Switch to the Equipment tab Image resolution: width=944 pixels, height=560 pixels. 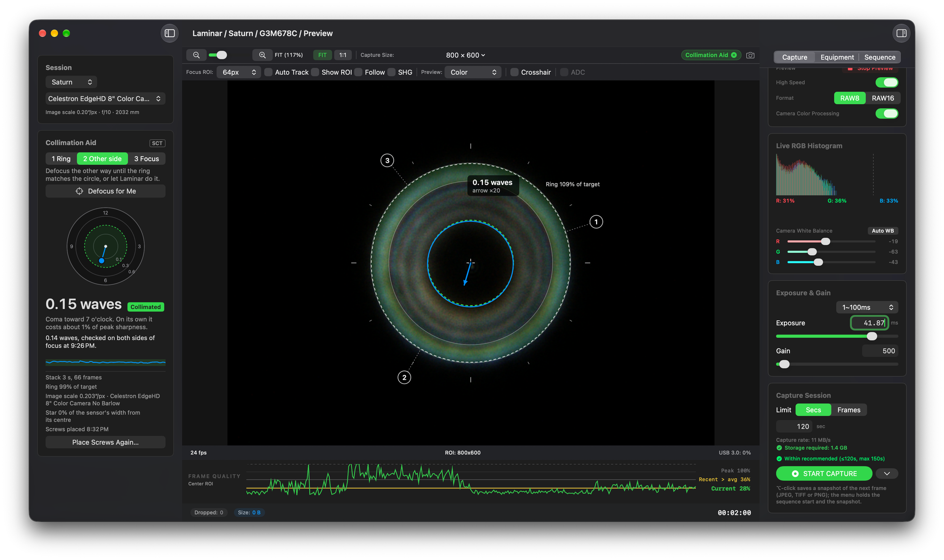click(x=837, y=57)
